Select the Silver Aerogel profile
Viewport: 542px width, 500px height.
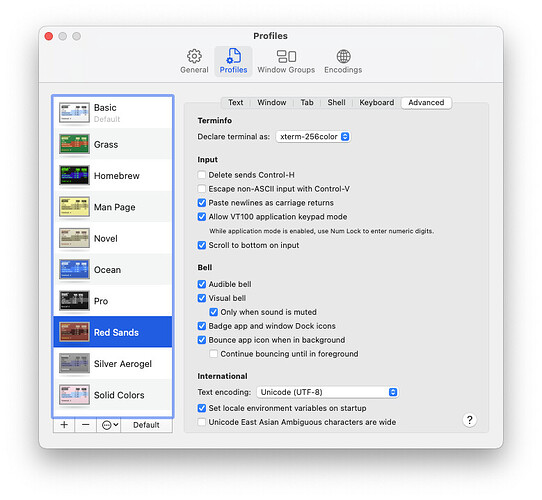pyautogui.click(x=113, y=363)
